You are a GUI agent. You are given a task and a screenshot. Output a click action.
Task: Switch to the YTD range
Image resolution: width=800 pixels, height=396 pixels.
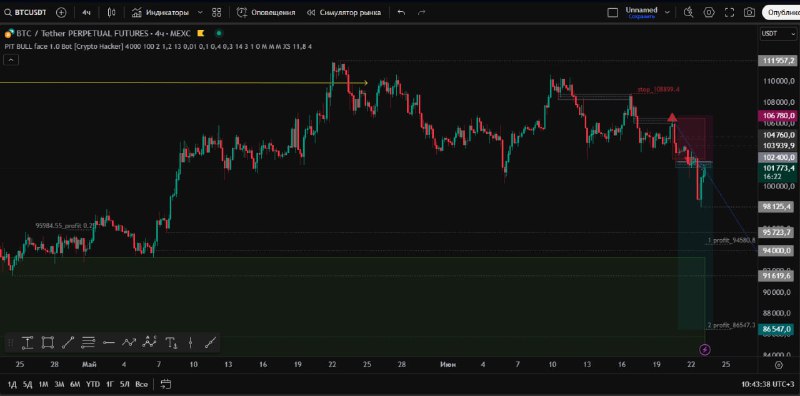pyautogui.click(x=93, y=384)
